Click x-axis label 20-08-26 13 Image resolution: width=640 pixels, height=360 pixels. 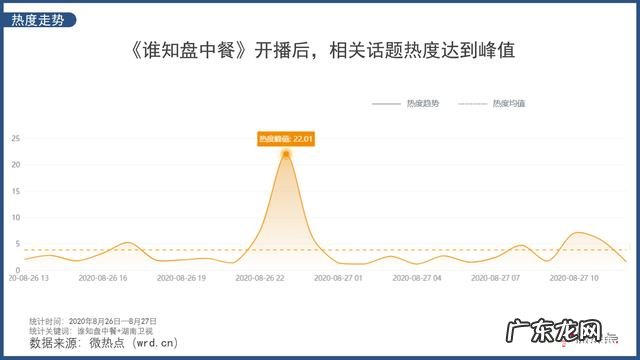pos(29,278)
